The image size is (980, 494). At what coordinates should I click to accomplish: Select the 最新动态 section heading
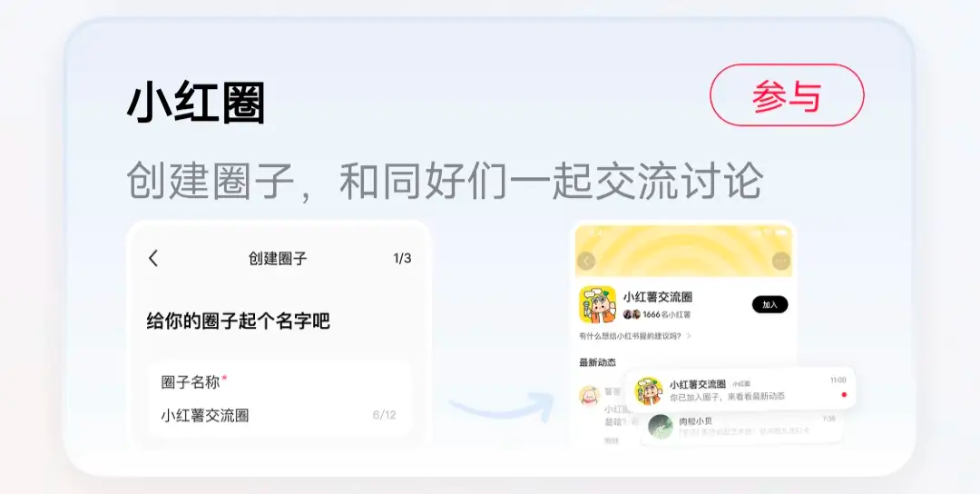tap(597, 362)
